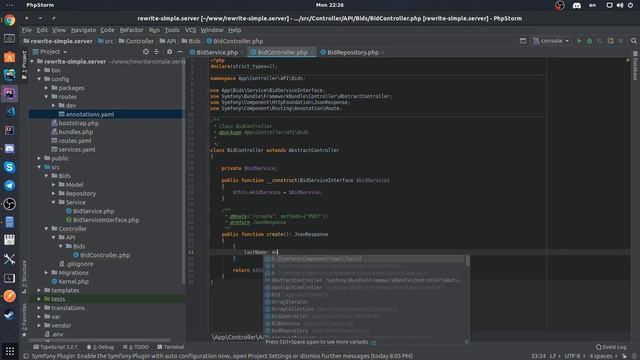
Task: Open the Project view selector dropdown
Action: coord(50,52)
